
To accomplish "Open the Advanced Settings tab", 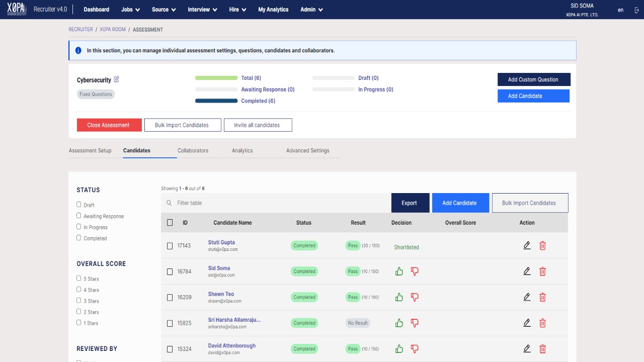I will point(308,150).
